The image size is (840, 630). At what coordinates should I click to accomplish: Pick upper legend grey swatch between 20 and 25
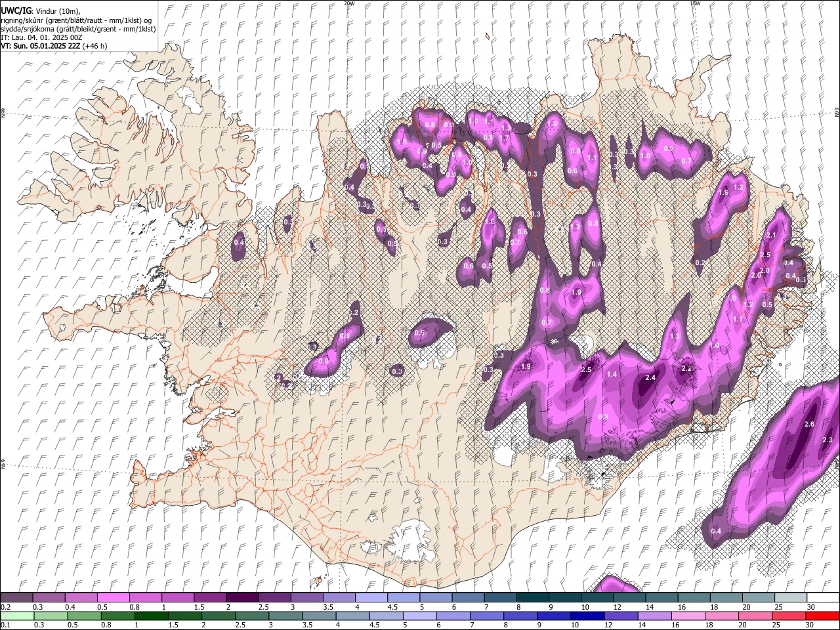759,598
